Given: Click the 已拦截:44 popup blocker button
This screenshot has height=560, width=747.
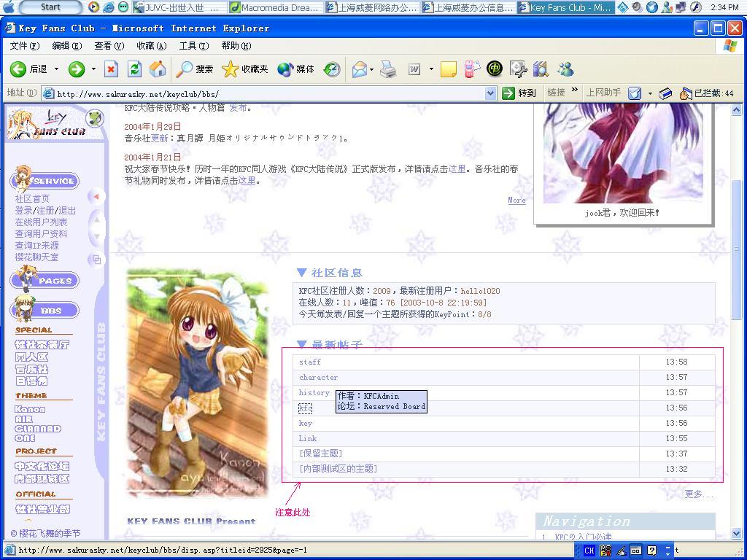Looking at the screenshot, I should tap(707, 93).
